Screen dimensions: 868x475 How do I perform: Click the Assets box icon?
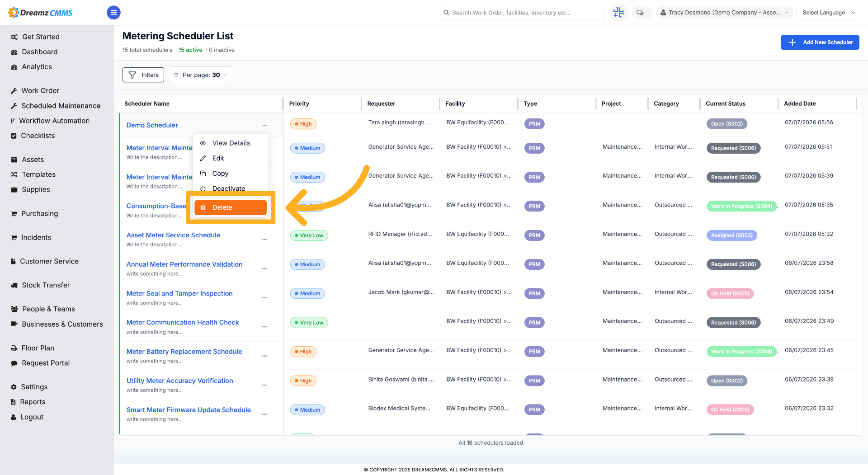pyautogui.click(x=14, y=160)
